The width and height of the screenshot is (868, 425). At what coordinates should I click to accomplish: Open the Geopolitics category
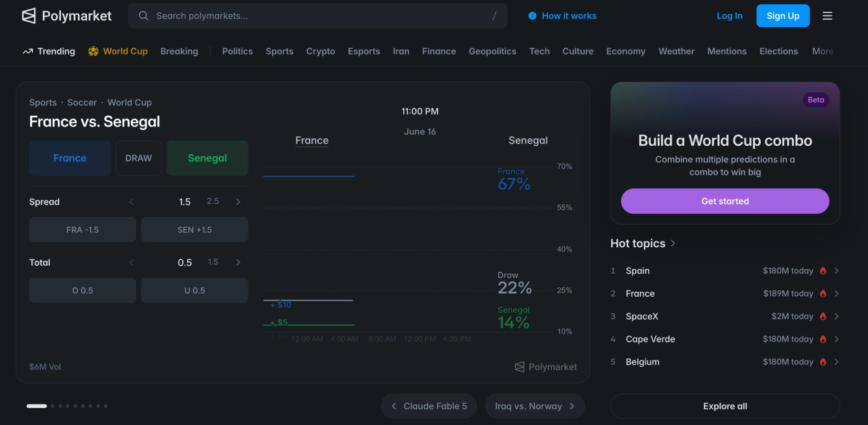492,51
